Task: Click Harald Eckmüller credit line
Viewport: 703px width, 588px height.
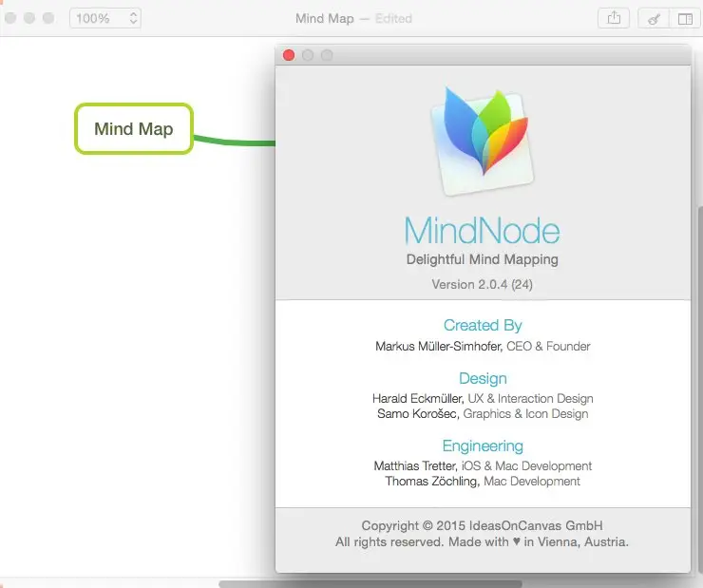Action: pos(483,398)
